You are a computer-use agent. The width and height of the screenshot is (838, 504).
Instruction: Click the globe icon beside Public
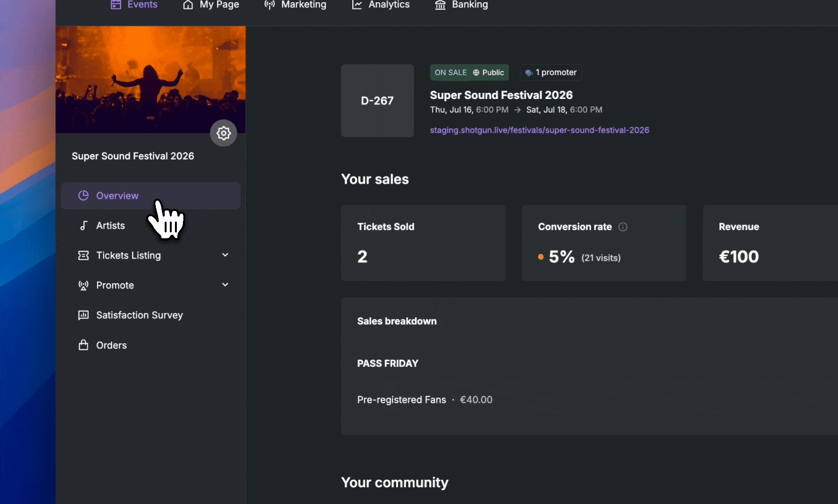(476, 72)
